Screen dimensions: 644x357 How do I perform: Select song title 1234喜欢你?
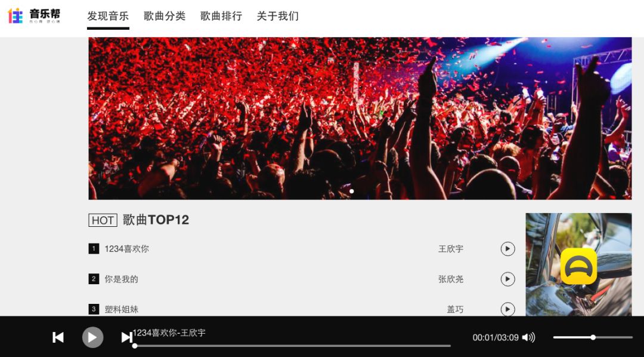point(126,249)
